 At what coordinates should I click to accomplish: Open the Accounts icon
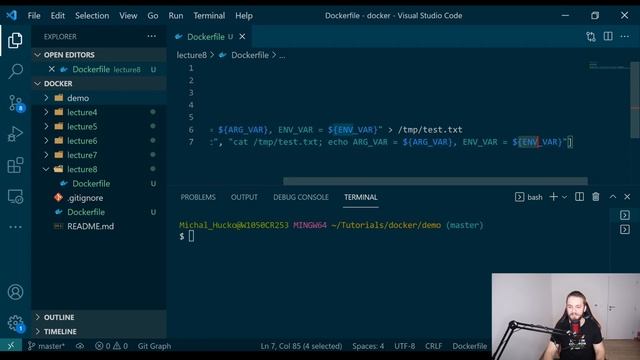coord(15,292)
